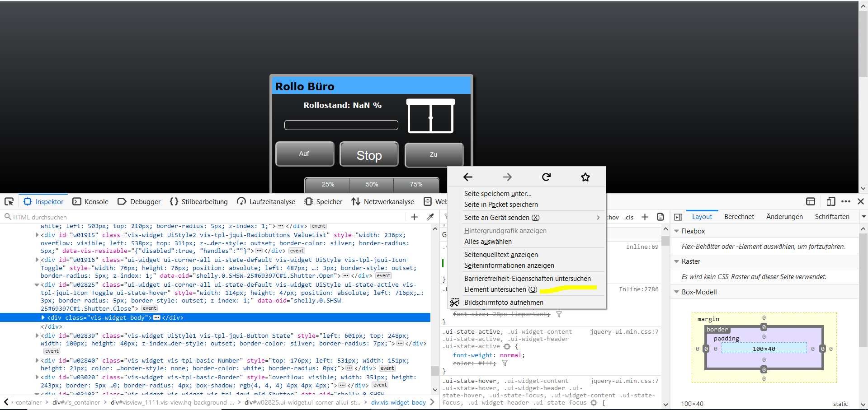The image size is (868, 410).
Task: Expand the div#w01916 tree node
Action: pyautogui.click(x=37, y=260)
